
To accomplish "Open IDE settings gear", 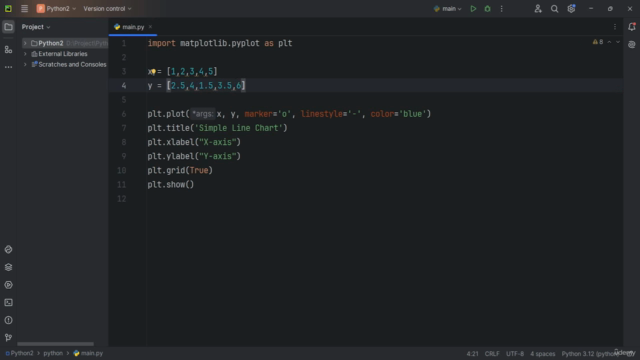I will tap(571, 9).
